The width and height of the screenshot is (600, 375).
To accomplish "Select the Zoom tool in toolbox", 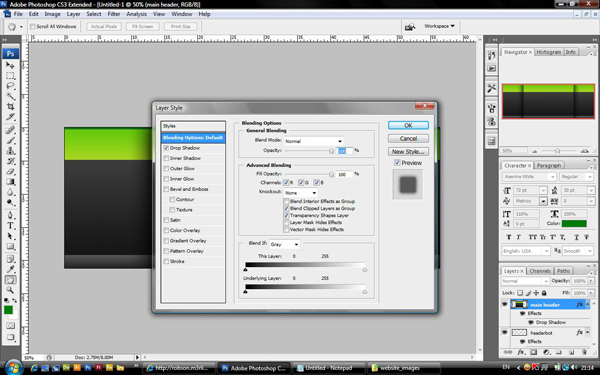I will 10,290.
